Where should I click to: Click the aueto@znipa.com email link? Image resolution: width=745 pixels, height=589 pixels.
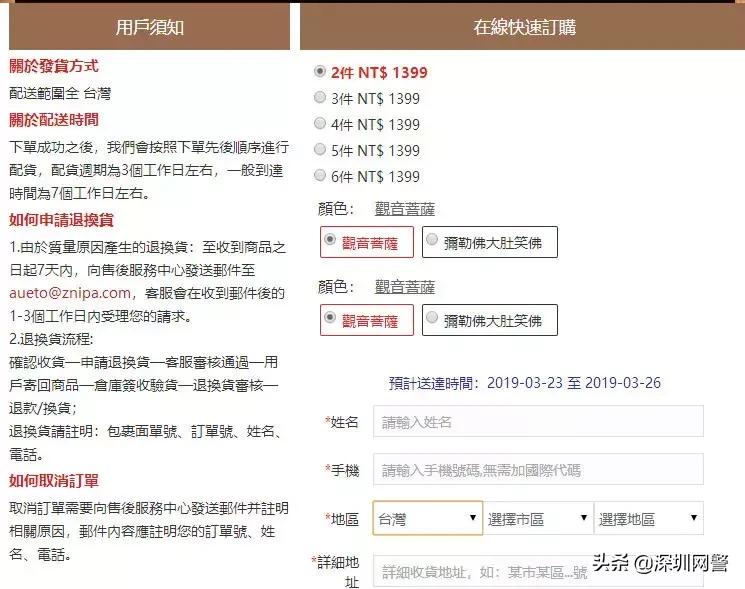pyautogui.click(x=70, y=293)
